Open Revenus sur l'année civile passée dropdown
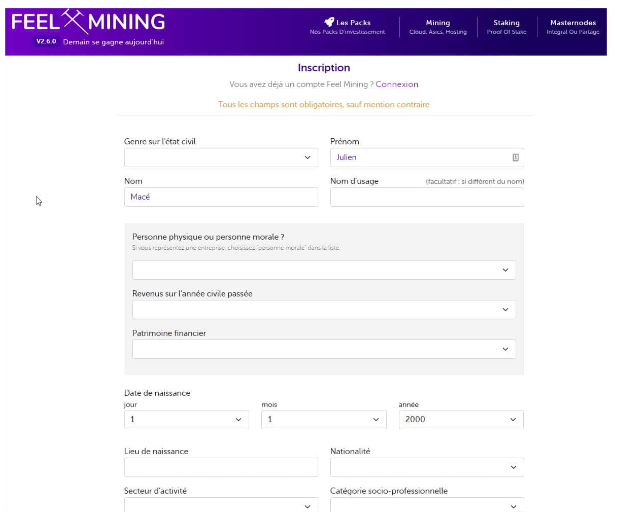This screenshot has width=617, height=525. tap(324, 310)
